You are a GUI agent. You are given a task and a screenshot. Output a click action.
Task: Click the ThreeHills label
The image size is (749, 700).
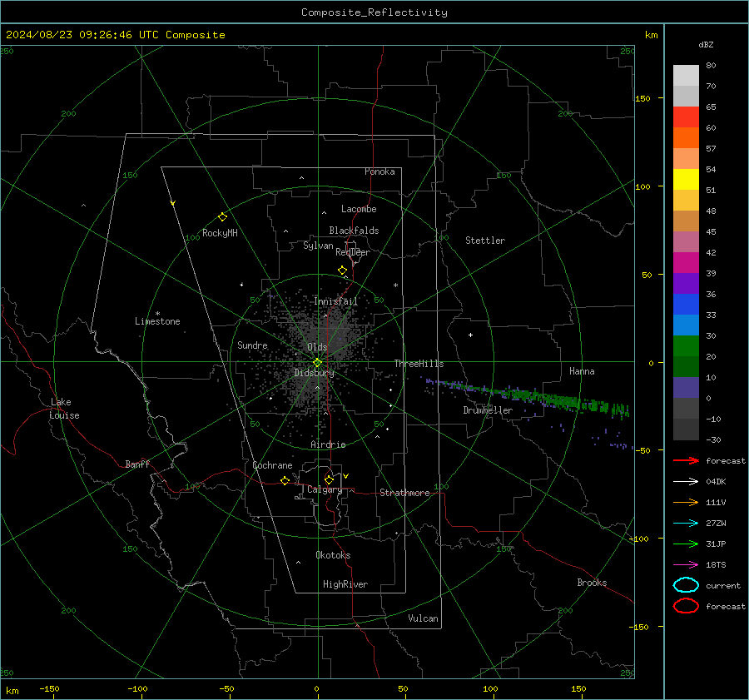[419, 364]
